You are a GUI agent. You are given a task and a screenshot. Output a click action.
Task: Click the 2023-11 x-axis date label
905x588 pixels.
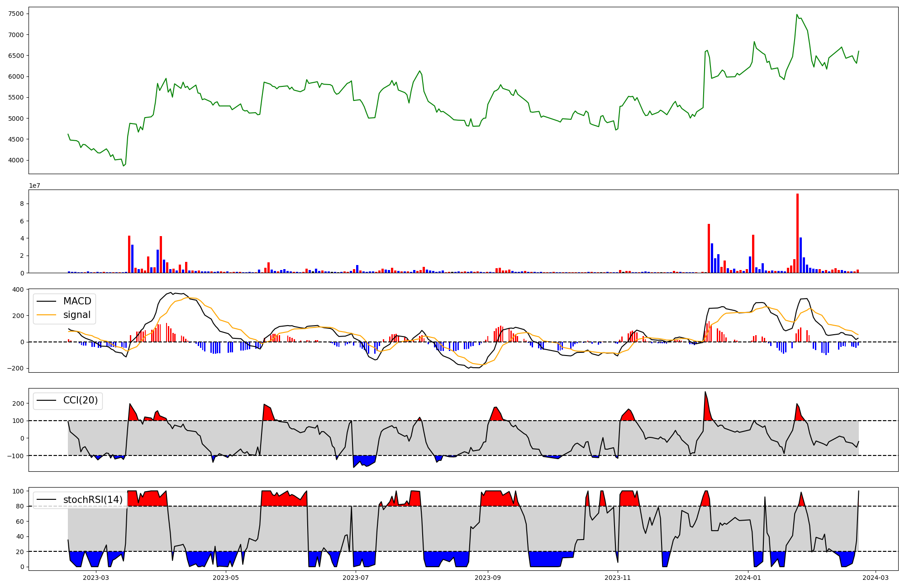618,578
